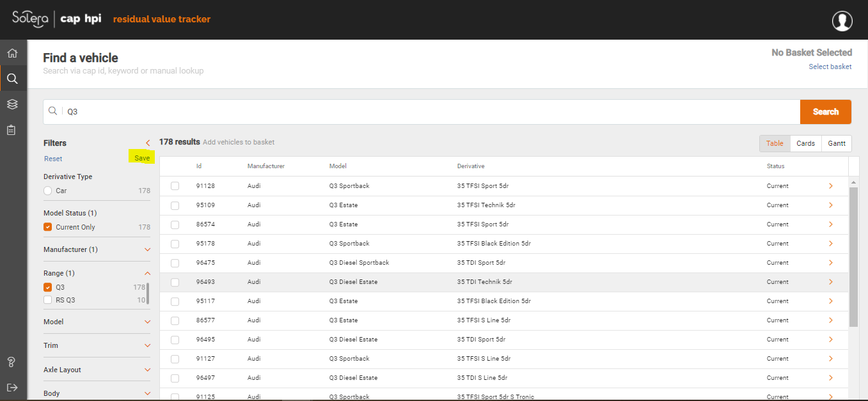Open details arrow for row 96495
Viewport: 868px width, 401px height.
tap(830, 340)
